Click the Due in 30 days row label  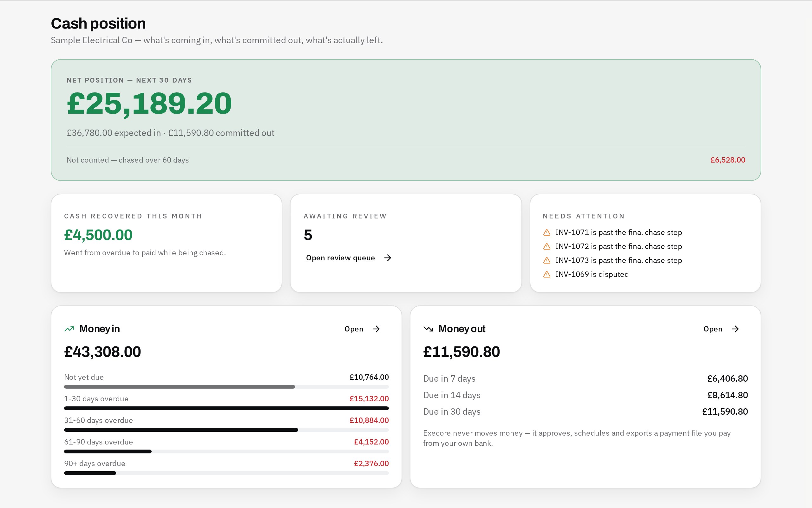coord(452,411)
